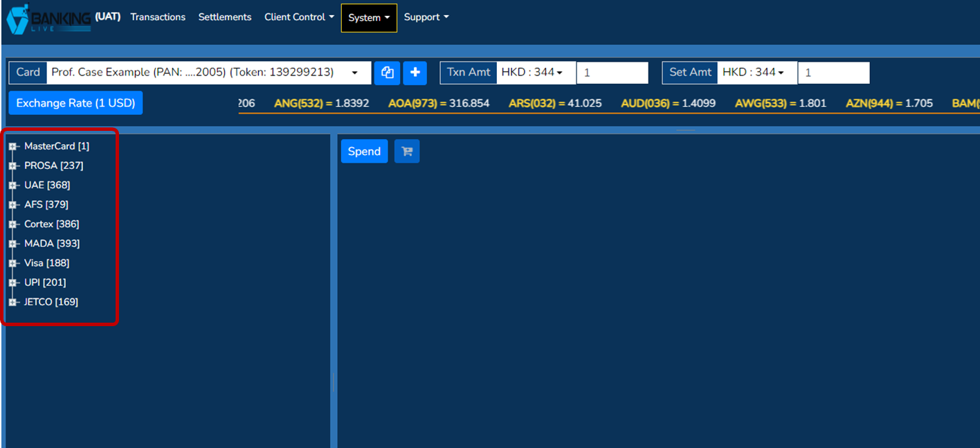Select JETCO [169] label

point(51,302)
